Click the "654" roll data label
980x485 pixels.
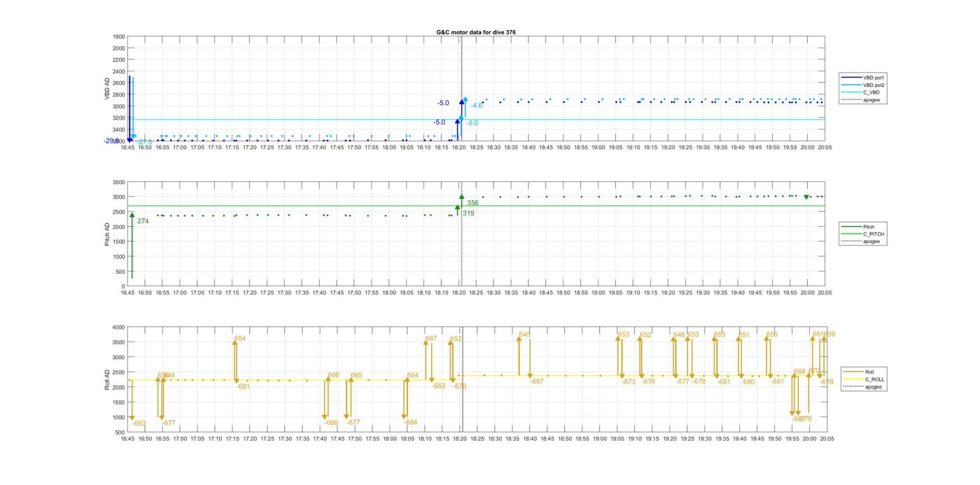click(x=240, y=339)
